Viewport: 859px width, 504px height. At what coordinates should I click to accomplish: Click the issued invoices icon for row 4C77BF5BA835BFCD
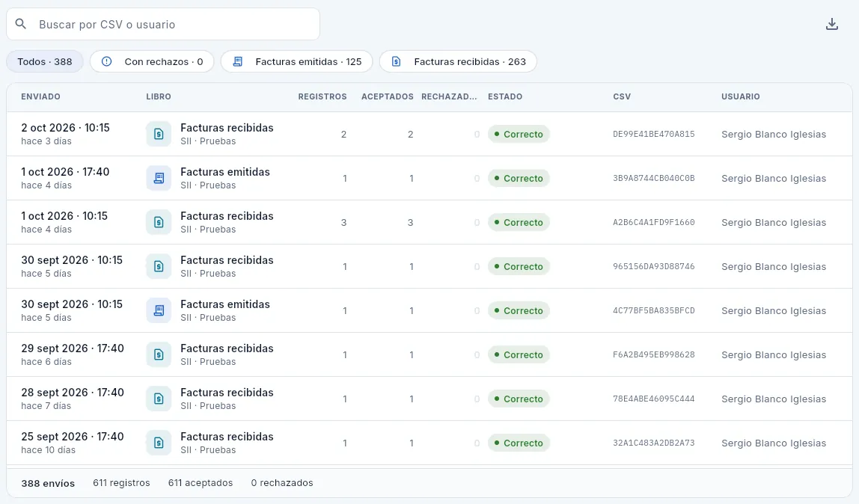[159, 311]
